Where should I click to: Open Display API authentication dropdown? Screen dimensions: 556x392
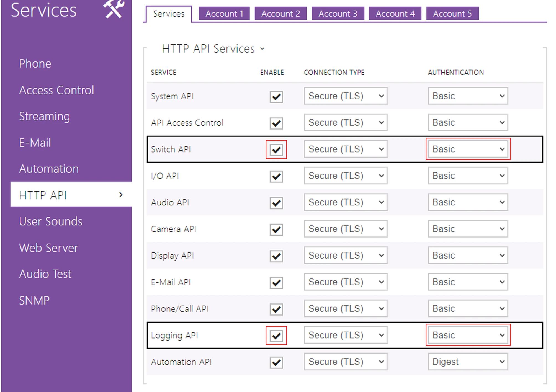[468, 255]
